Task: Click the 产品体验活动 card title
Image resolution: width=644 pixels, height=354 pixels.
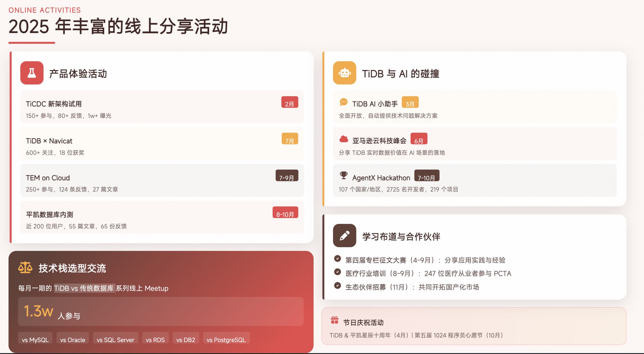Action: 78,73
